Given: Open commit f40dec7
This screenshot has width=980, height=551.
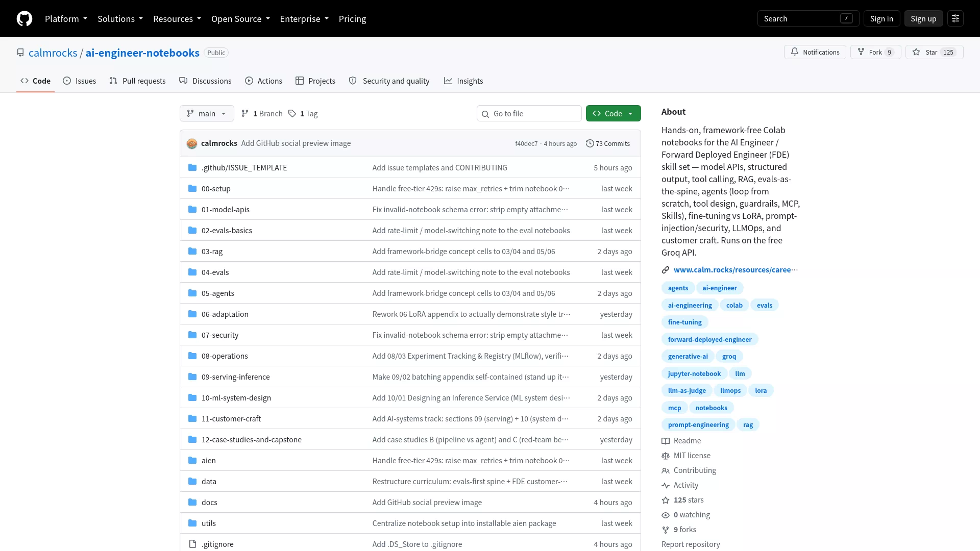Looking at the screenshot, I should pos(526,144).
